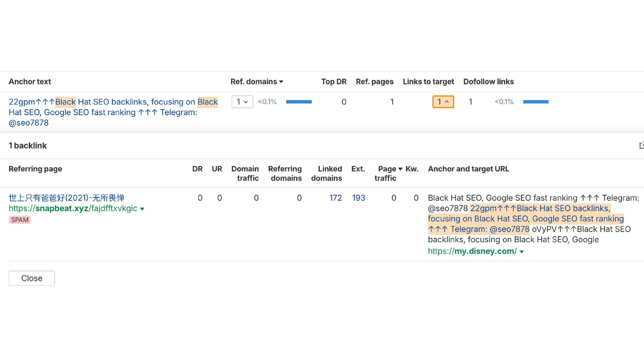Screen dimensions: 644x362
Task: Expand the snapbeat.xyz URL dropdown arrow
Action: click(x=142, y=209)
